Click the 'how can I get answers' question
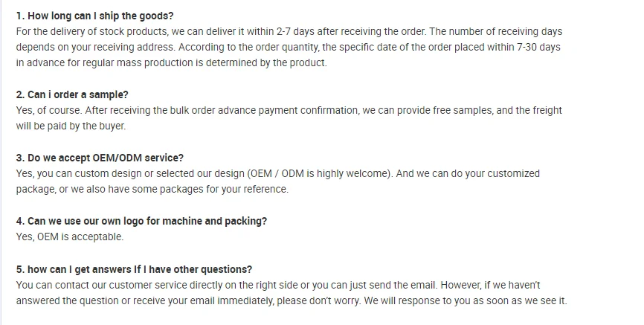The image size is (644, 325). pos(134,269)
